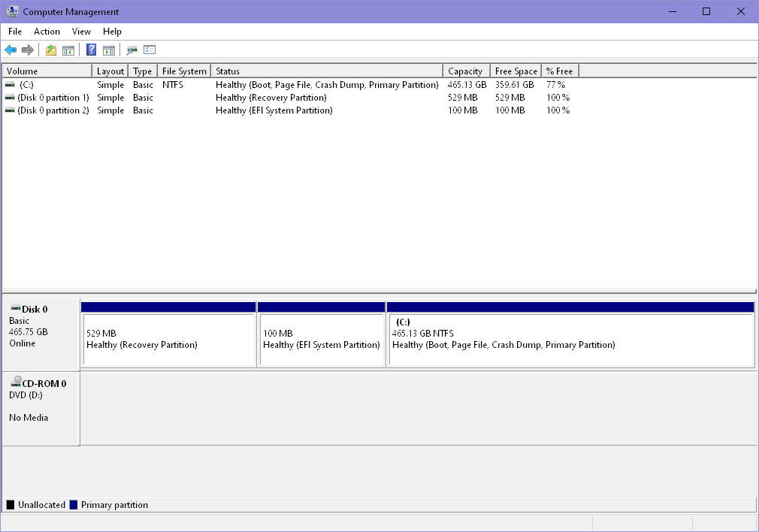The image size is (759, 532).
Task: Click the Online status under Disk 0
Action: tap(23, 343)
